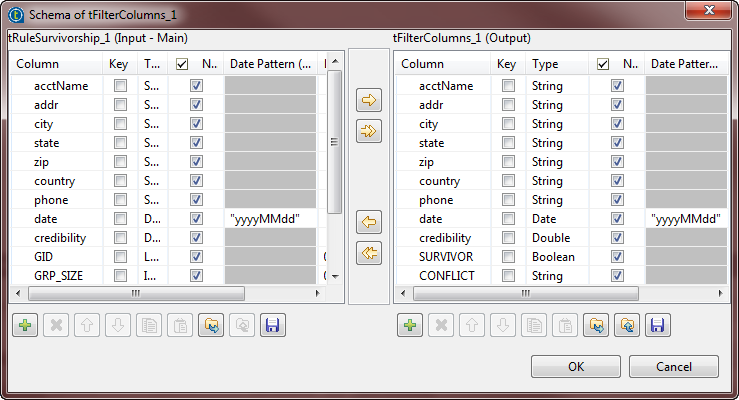Click the remove column icon under input schema
Viewport: 739px width, 400px height.
tap(56, 325)
